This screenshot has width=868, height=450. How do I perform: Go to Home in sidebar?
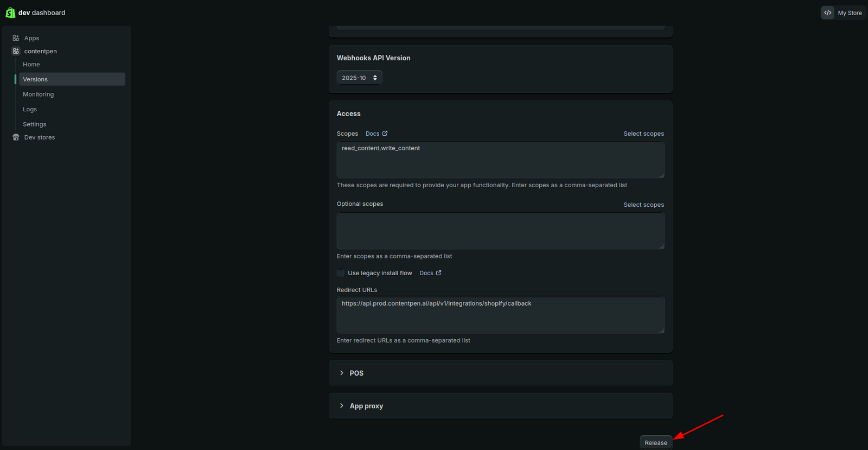31,65
